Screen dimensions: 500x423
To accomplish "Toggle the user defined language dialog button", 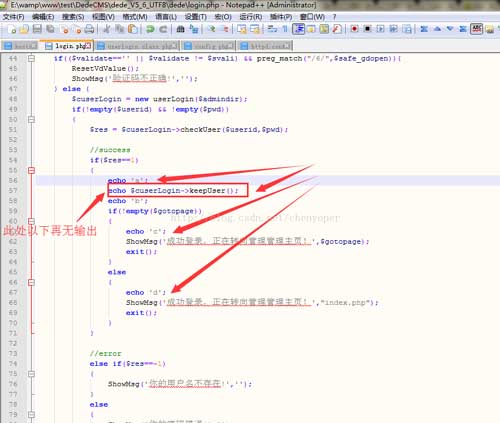I will point(311,29).
